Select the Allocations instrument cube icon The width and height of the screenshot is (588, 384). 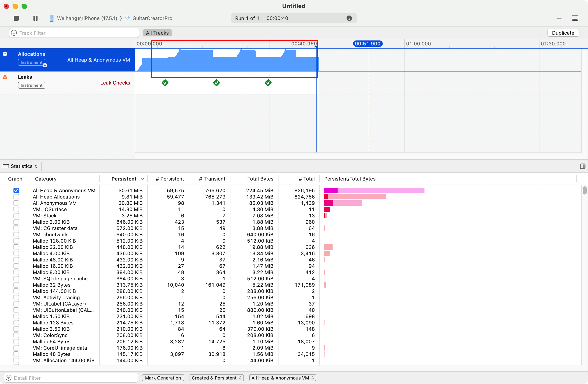tap(5, 54)
